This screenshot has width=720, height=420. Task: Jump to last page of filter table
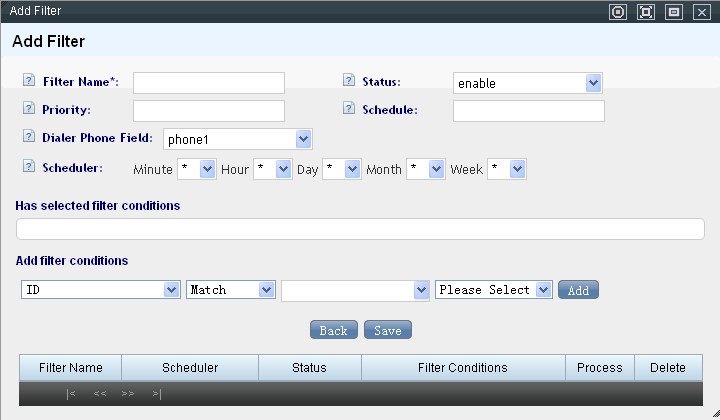click(157, 394)
